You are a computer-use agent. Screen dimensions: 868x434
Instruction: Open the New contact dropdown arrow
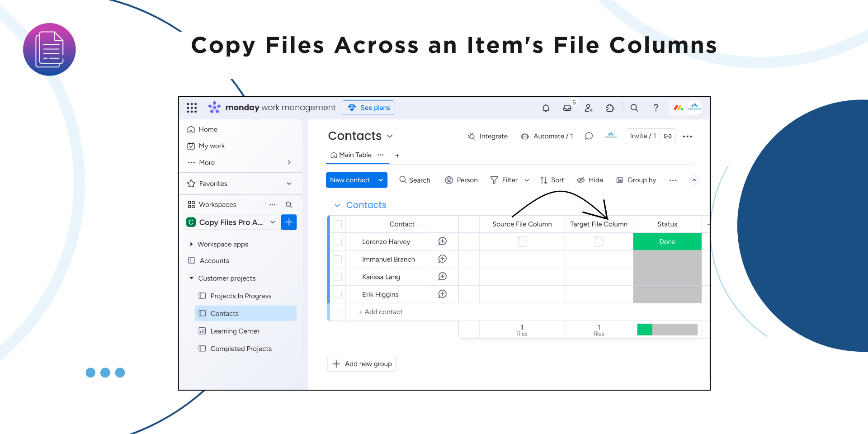381,180
